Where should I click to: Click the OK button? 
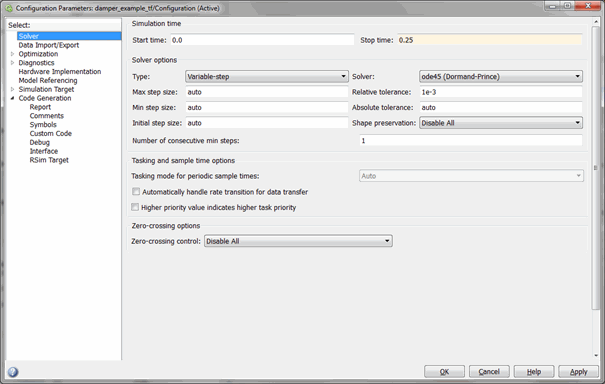click(x=444, y=372)
